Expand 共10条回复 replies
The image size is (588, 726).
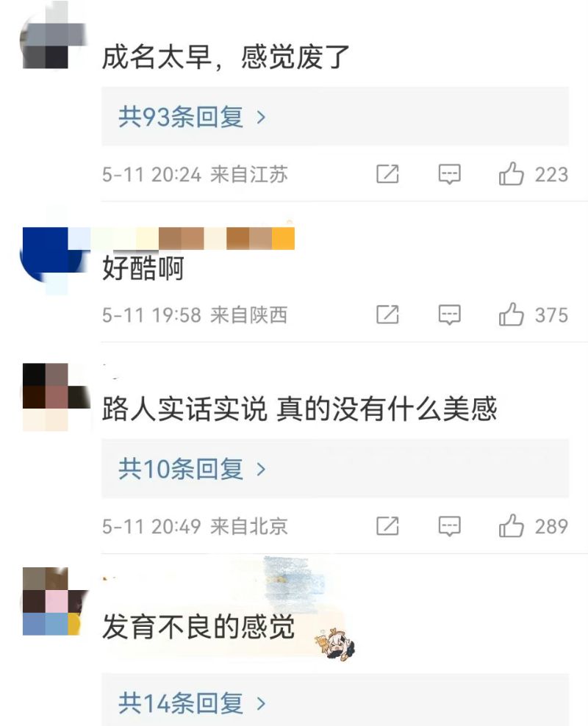click(335, 469)
